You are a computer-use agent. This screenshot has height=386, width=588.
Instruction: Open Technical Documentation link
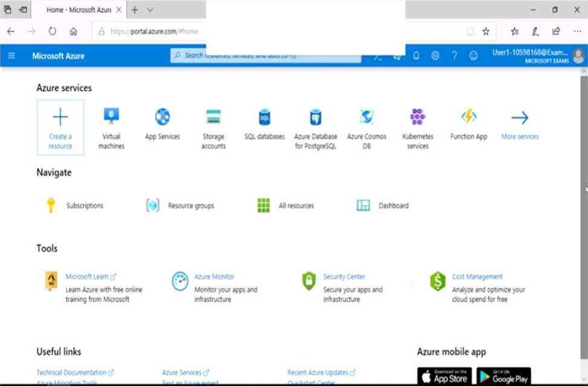(x=71, y=373)
